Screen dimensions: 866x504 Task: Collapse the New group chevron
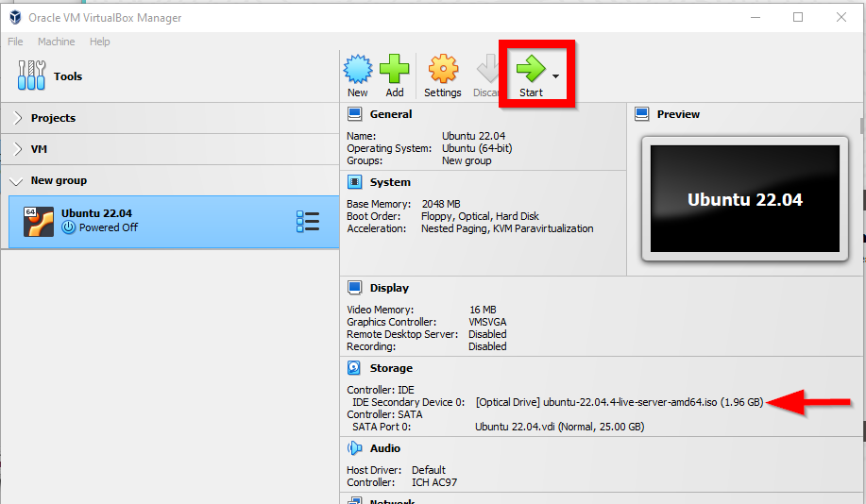click(16, 181)
